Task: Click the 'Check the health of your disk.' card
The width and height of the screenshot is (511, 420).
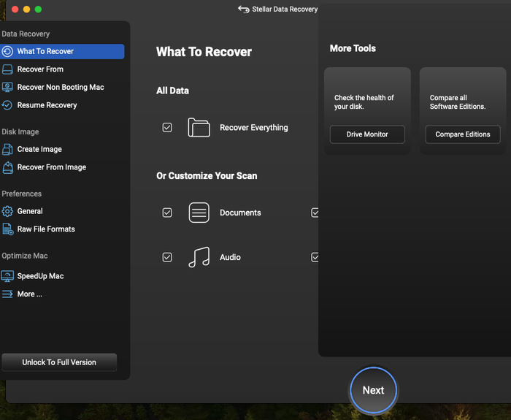Action: [x=367, y=111]
